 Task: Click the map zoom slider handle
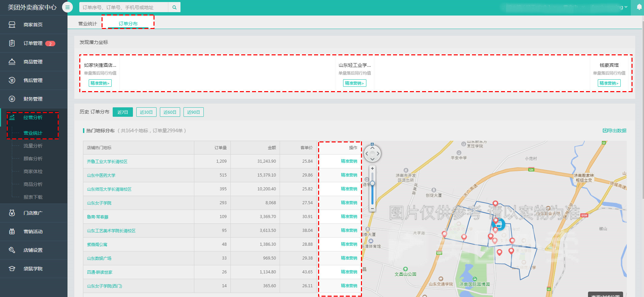pos(372,183)
